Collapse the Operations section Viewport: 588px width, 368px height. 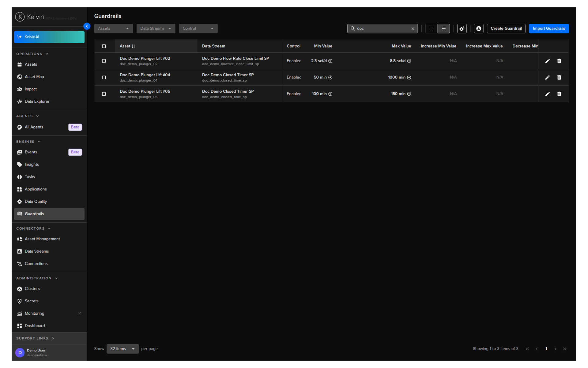point(32,54)
